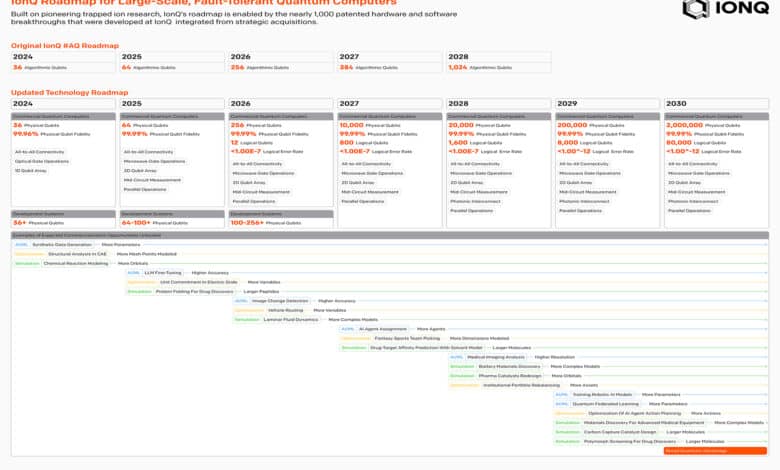Click '100-256+ Physical Qubits' development system entry
780x470 pixels.
coord(266,223)
